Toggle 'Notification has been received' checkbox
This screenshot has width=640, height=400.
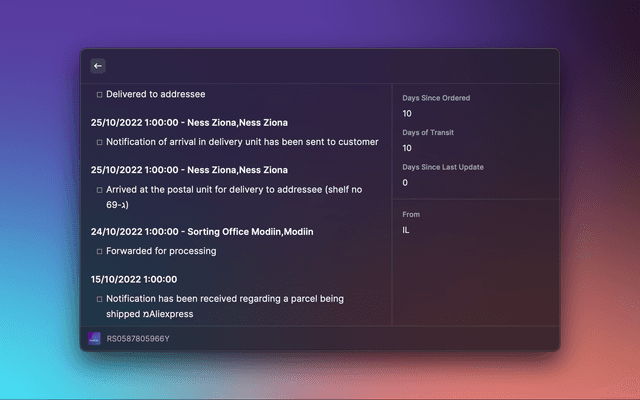(x=100, y=299)
